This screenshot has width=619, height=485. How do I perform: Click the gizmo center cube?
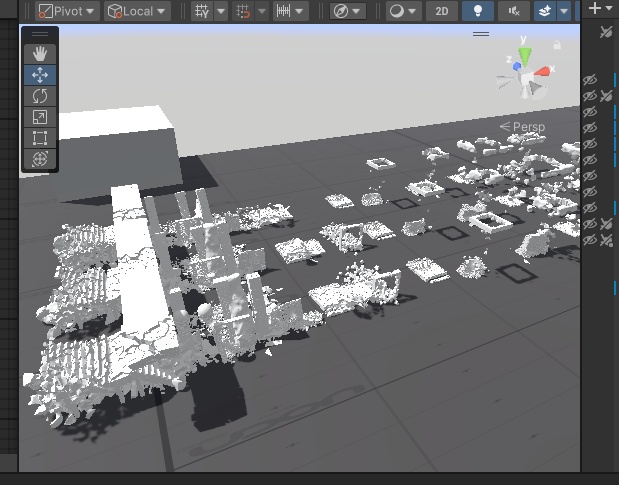pyautogui.click(x=526, y=78)
